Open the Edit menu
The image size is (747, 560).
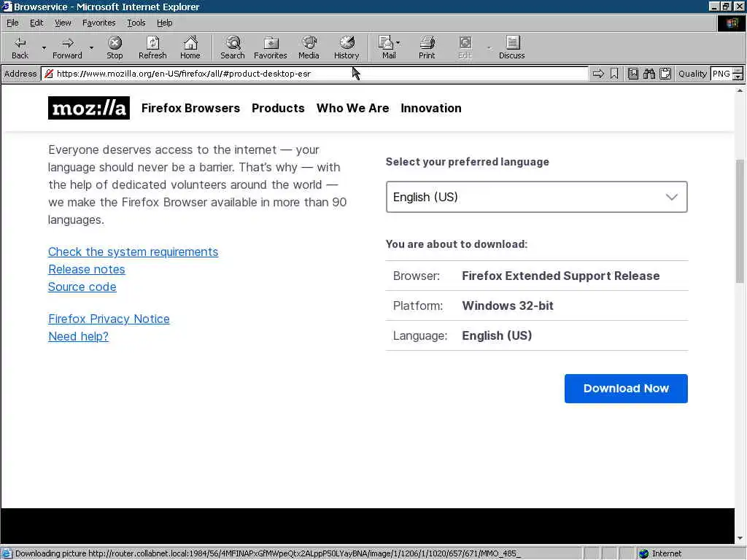(x=36, y=23)
